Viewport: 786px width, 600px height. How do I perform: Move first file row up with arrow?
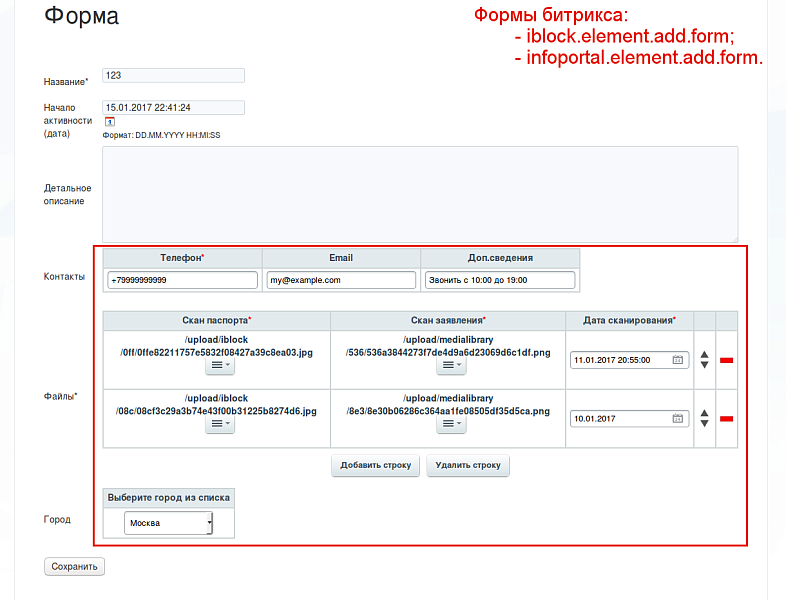tap(704, 354)
